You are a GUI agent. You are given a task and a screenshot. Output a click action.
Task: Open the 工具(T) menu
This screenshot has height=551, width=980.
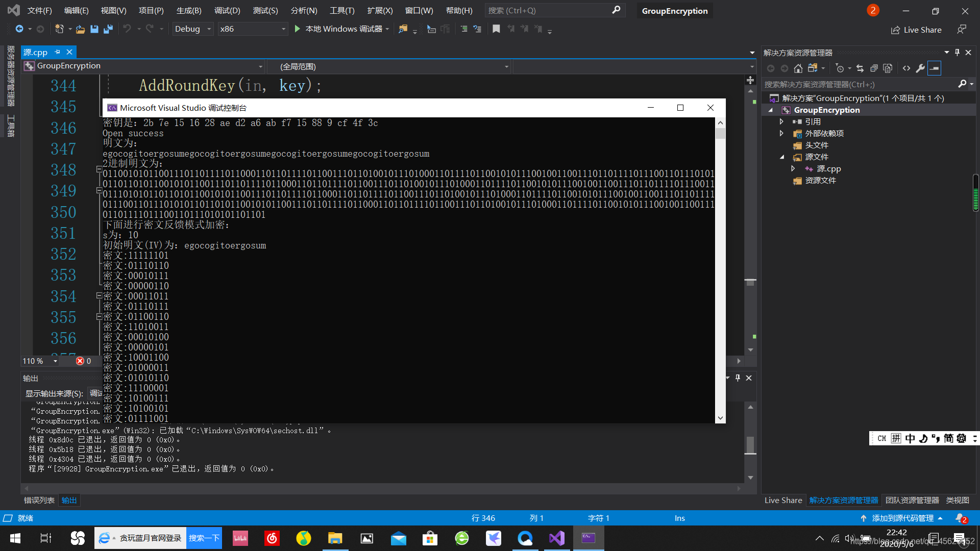(x=342, y=11)
